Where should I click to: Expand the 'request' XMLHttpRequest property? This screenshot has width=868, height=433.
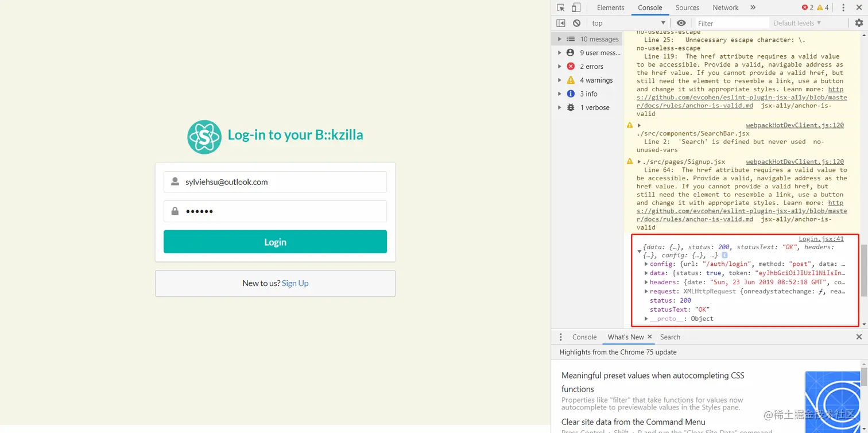[x=646, y=292]
